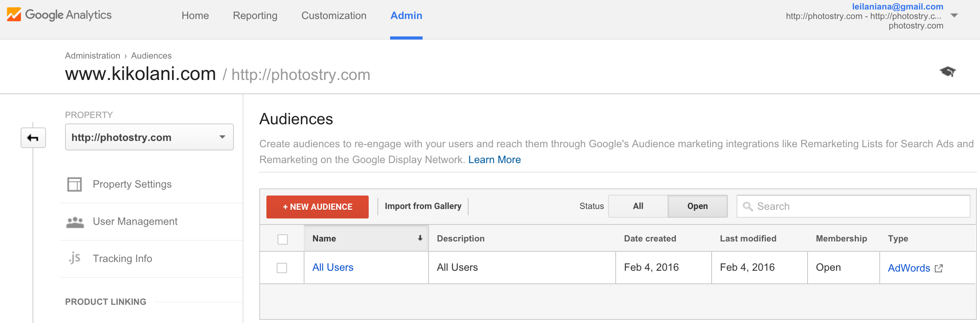Viewport: 980px width, 323px height.
Task: Focus the audience Search field
Action: pyautogui.click(x=853, y=206)
